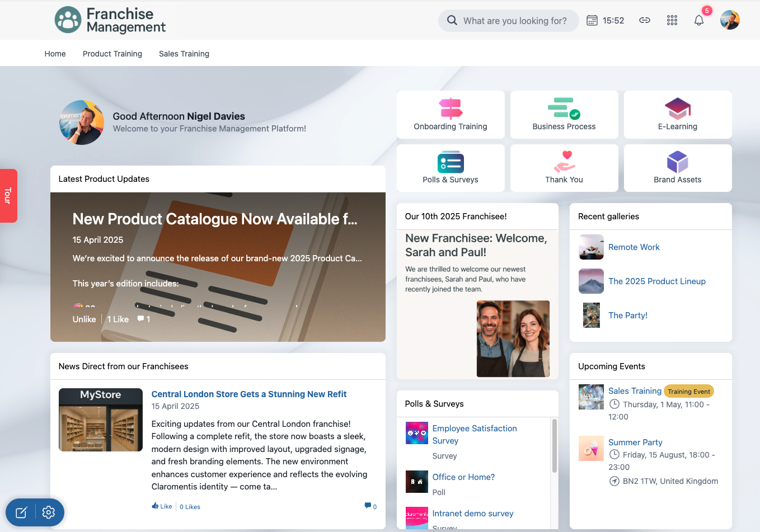Open the notifications bell icon
The height and width of the screenshot is (532, 760).
[698, 21]
